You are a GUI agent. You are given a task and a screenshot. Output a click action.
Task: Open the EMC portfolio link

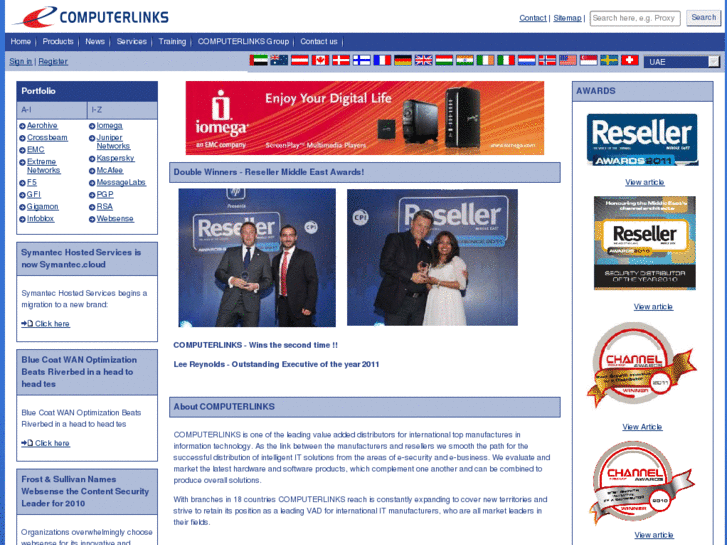36,150
